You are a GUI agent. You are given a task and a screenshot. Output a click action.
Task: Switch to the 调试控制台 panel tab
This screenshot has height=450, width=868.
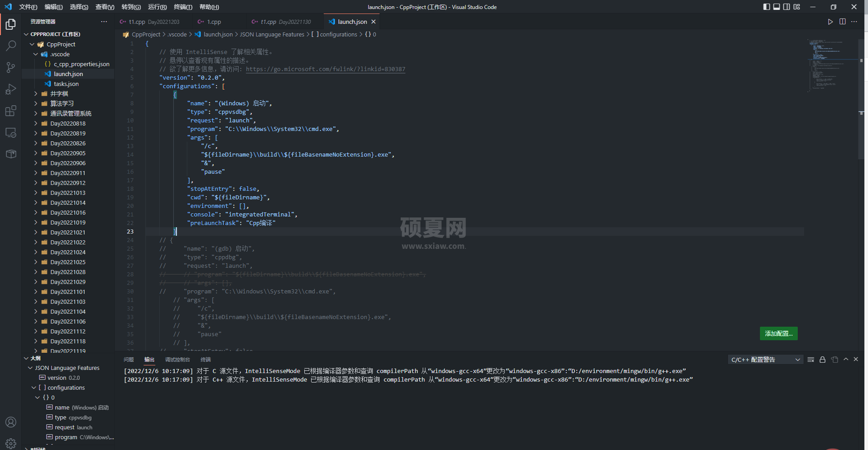(x=177, y=360)
